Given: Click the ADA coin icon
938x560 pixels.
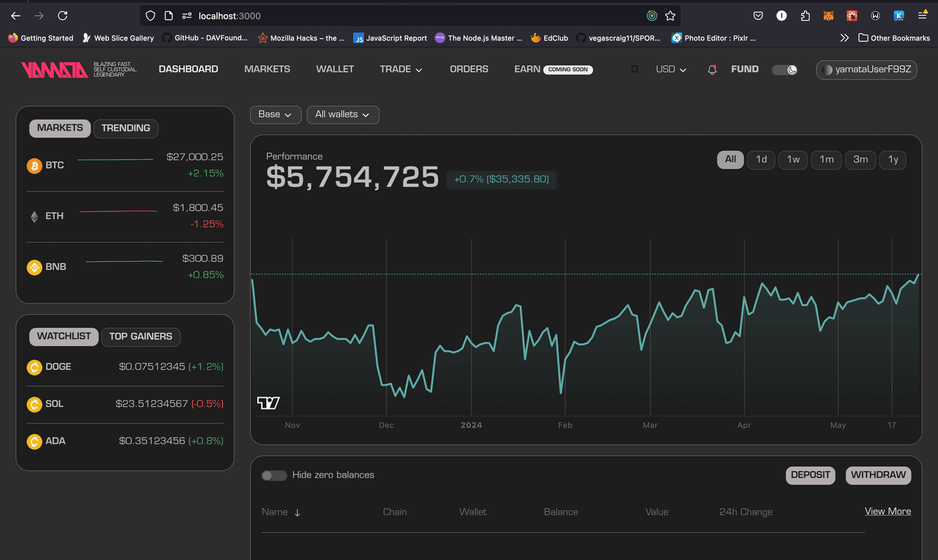Looking at the screenshot, I should (x=35, y=441).
